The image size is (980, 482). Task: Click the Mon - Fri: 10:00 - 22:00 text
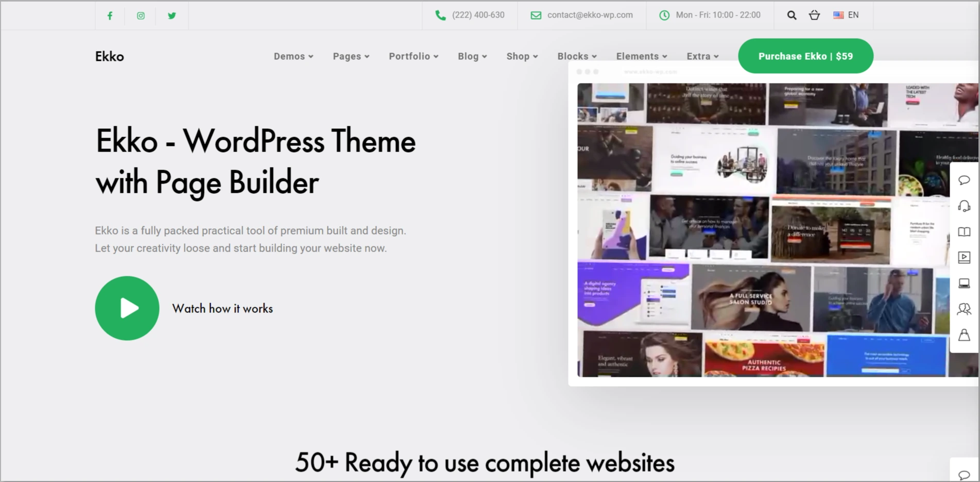(x=718, y=15)
